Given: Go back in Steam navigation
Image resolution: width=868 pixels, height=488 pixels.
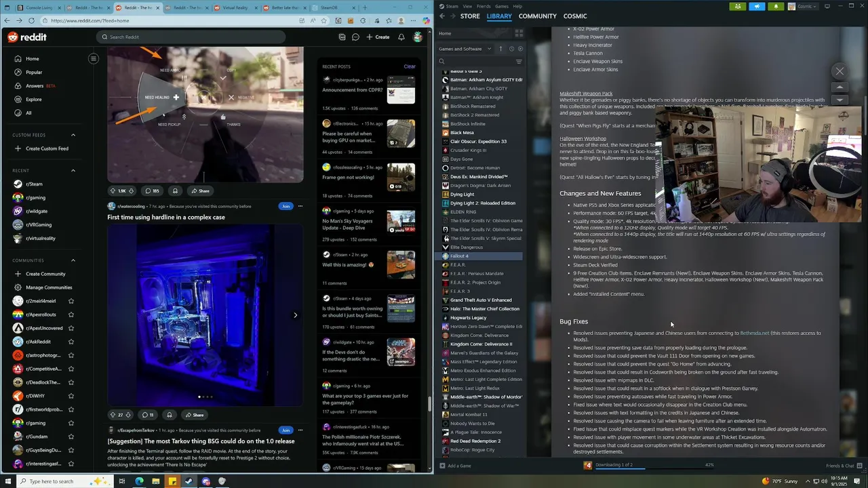Looking at the screenshot, I should 442,16.
